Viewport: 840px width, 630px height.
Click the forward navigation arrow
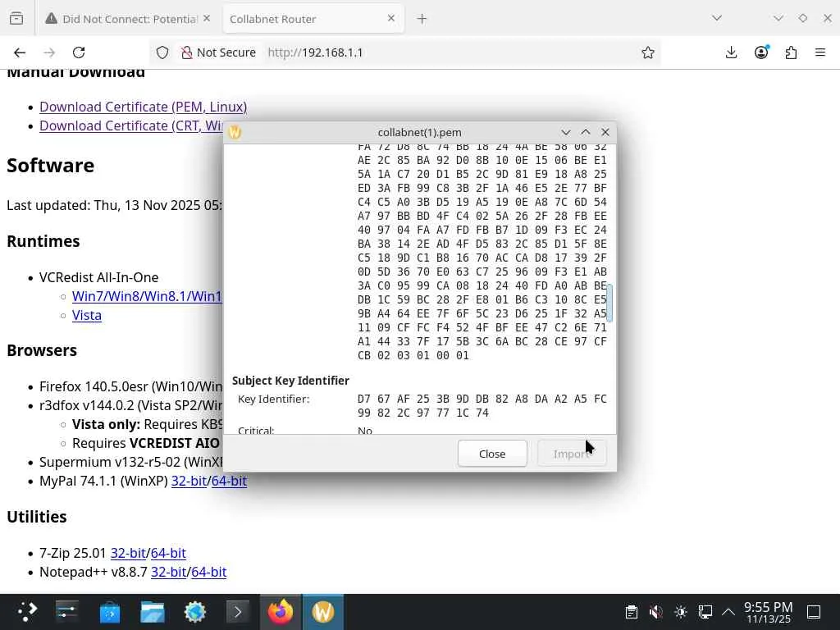click(49, 52)
